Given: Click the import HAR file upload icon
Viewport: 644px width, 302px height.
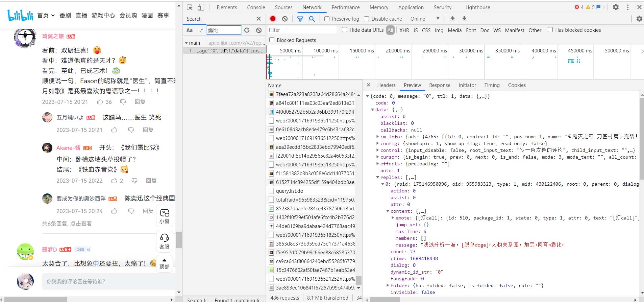Looking at the screenshot, I should coord(452,19).
